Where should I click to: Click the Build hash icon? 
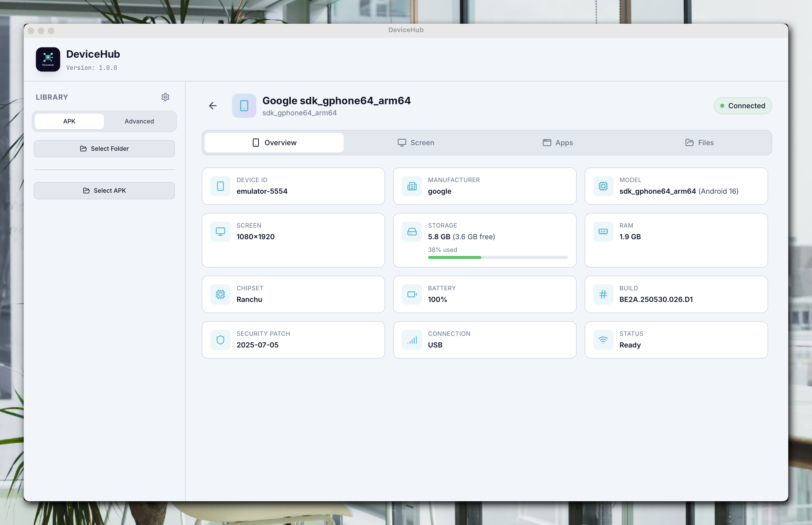coord(603,294)
